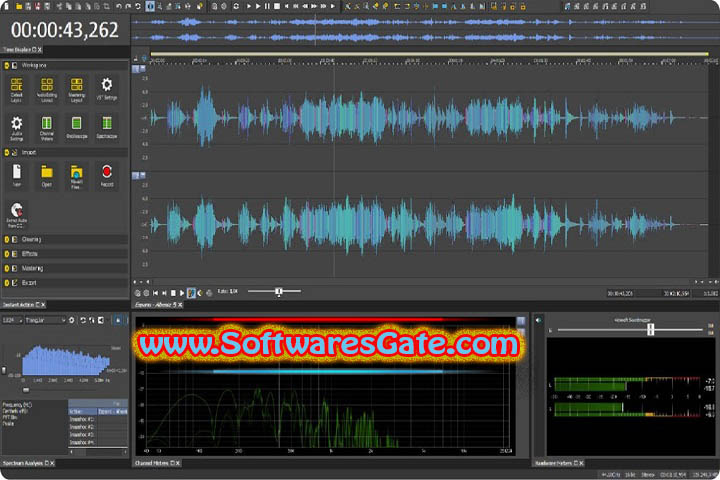Click Stereo channel entry in status bar
720x480 pixels.
tap(648, 474)
